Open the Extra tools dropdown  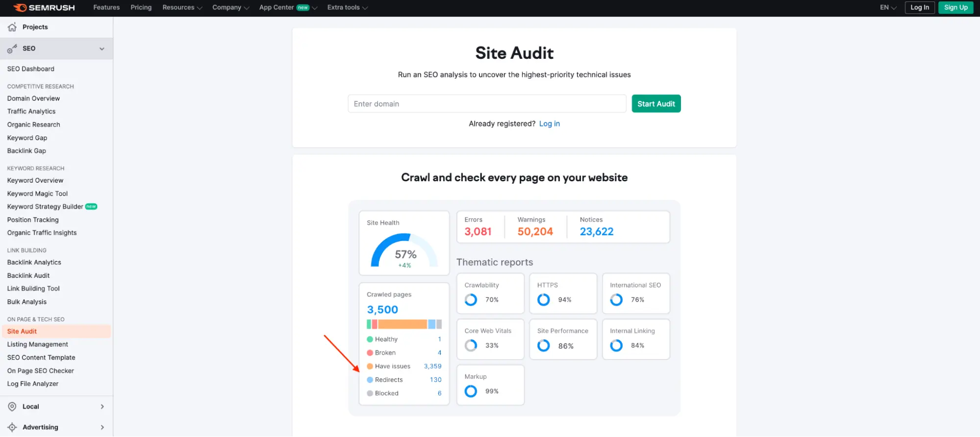pyautogui.click(x=348, y=7)
